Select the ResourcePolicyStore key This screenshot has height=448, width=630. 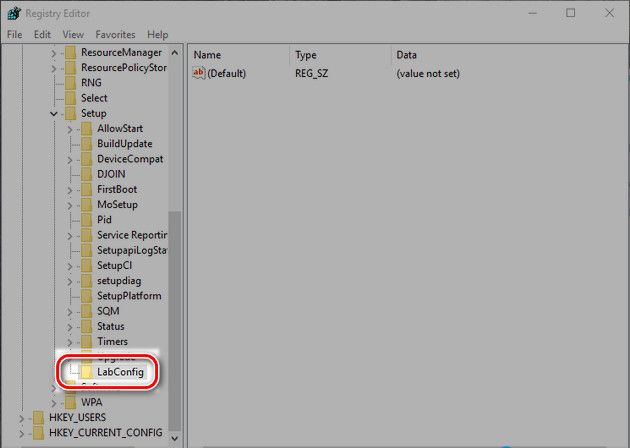click(x=124, y=68)
